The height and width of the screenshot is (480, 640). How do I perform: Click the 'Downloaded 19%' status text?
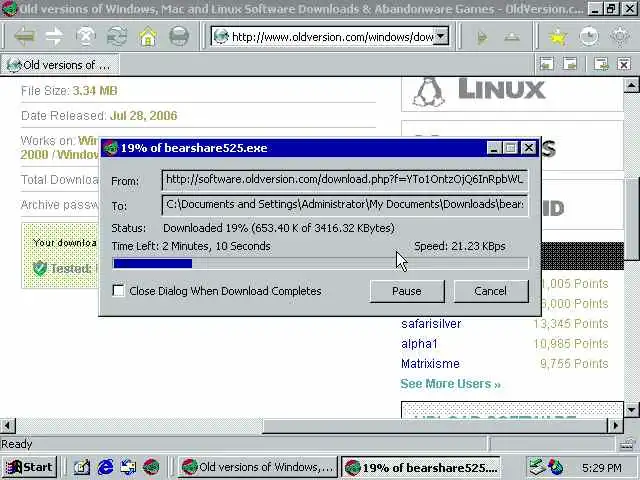click(279, 228)
